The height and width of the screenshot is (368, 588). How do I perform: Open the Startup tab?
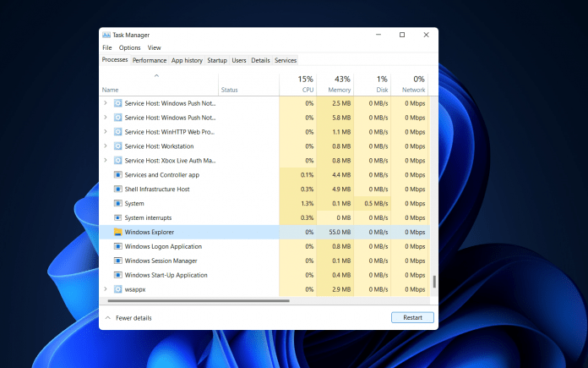217,60
